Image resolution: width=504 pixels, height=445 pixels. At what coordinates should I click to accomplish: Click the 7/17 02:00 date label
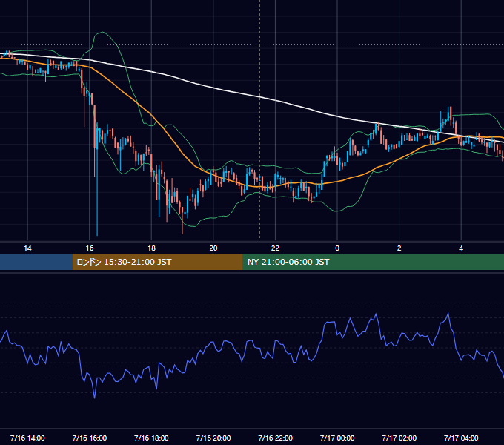pos(399,438)
